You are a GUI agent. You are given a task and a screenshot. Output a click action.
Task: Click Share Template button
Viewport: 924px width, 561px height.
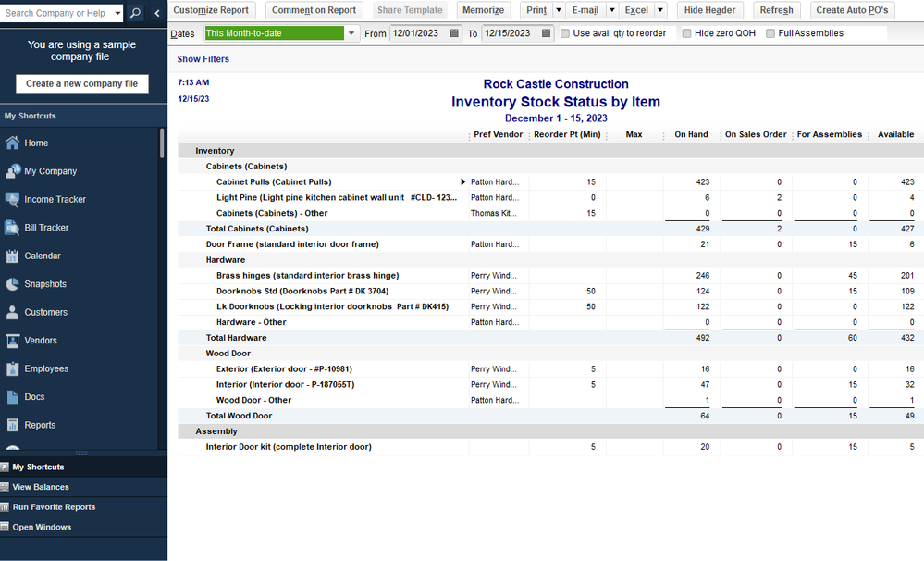pyautogui.click(x=410, y=10)
